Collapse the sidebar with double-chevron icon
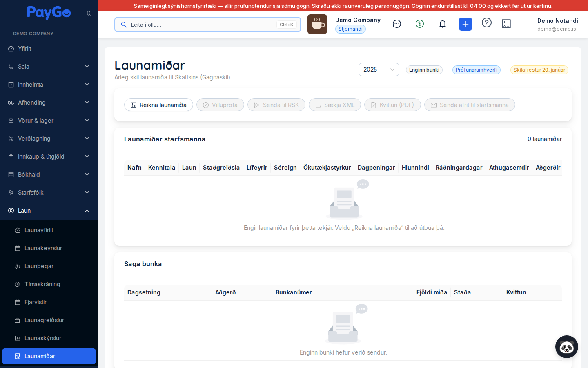Viewport: 588px width, 368px height. pyautogui.click(x=89, y=13)
